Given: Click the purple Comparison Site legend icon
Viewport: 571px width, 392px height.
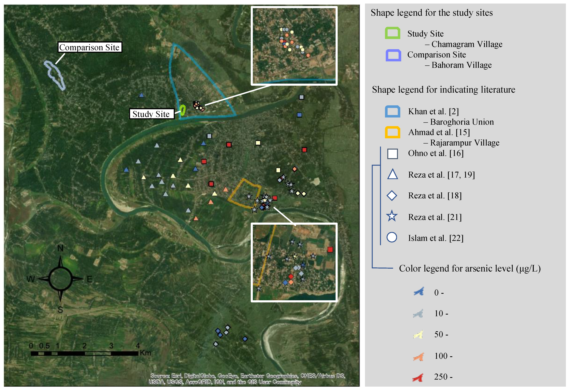Looking at the screenshot, I should [393, 55].
